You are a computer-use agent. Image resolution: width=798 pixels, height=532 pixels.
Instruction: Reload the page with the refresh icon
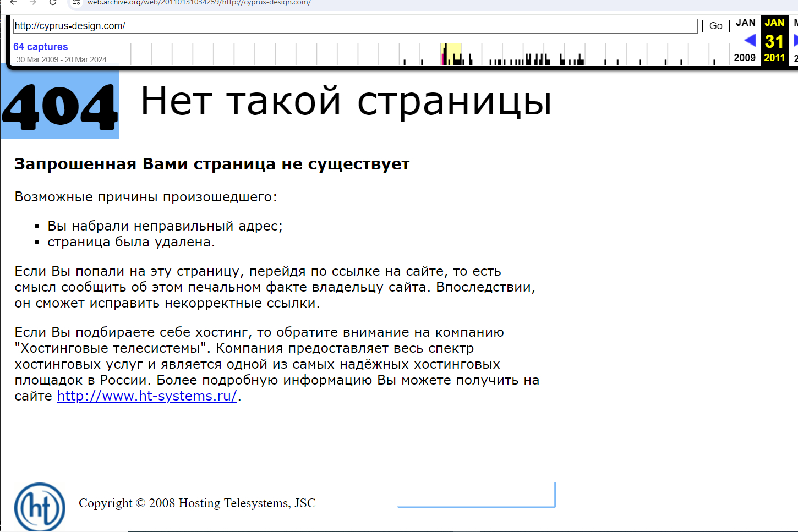53,3
